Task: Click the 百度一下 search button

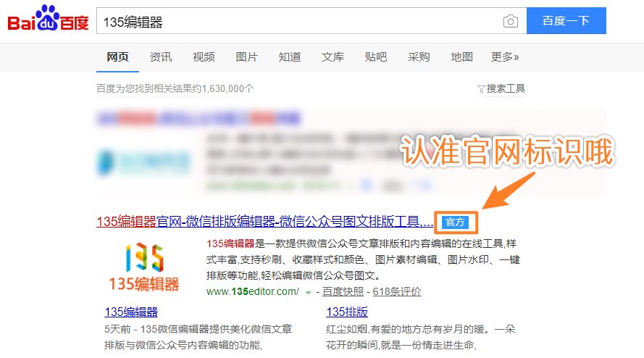Action: coord(566,20)
